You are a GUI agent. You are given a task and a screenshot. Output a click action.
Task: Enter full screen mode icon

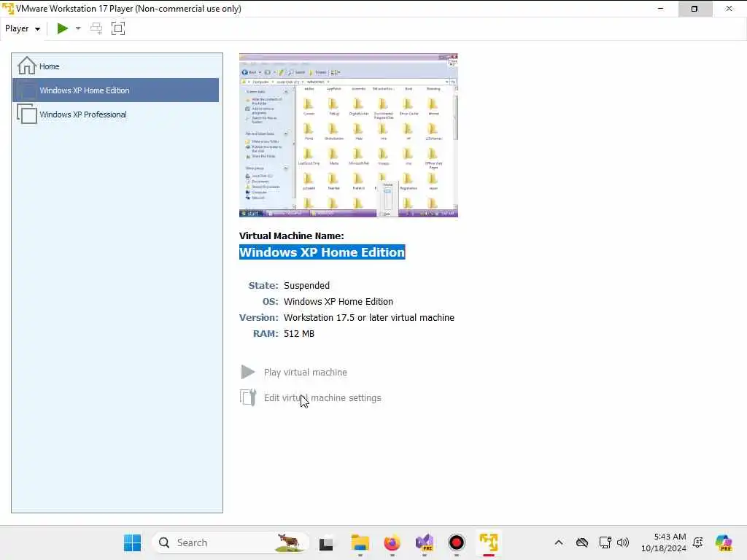118,28
